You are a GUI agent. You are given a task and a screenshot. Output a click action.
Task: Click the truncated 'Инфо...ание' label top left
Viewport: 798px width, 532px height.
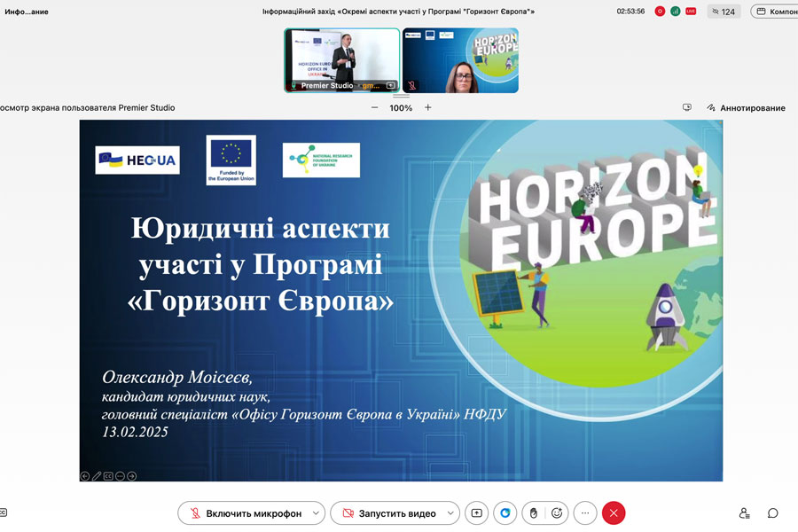[27, 12]
